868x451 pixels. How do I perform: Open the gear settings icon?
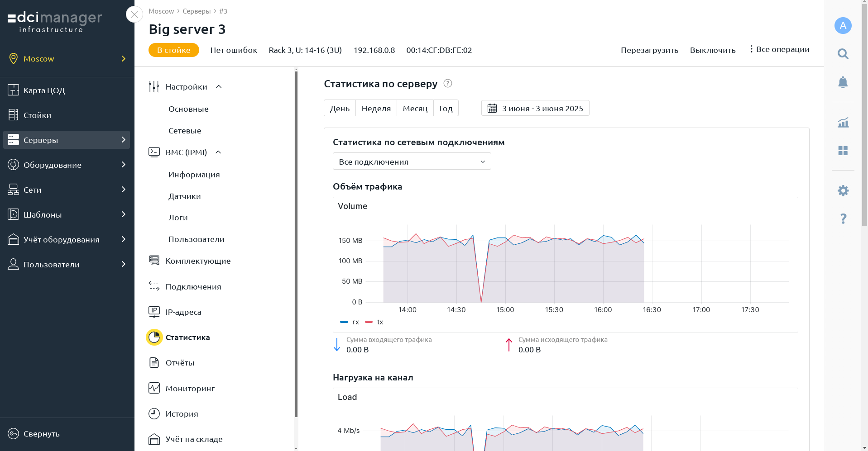pyautogui.click(x=843, y=190)
